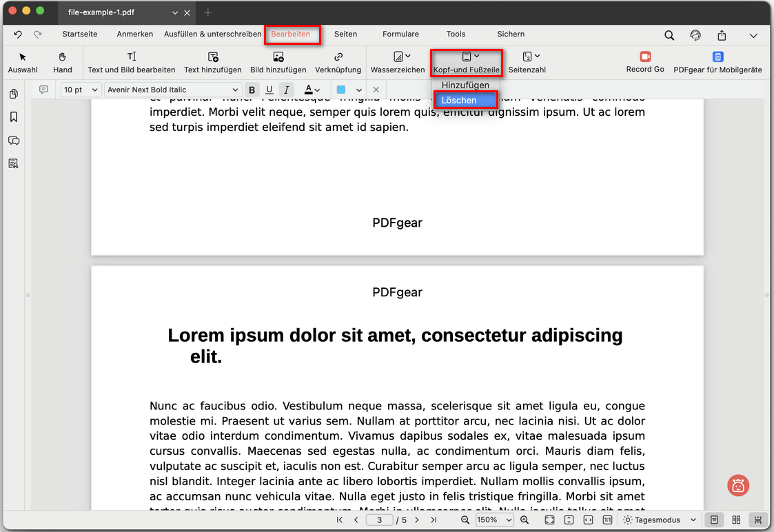
Task: Open the bookmarks panel in sidebar
Action: coord(14,117)
